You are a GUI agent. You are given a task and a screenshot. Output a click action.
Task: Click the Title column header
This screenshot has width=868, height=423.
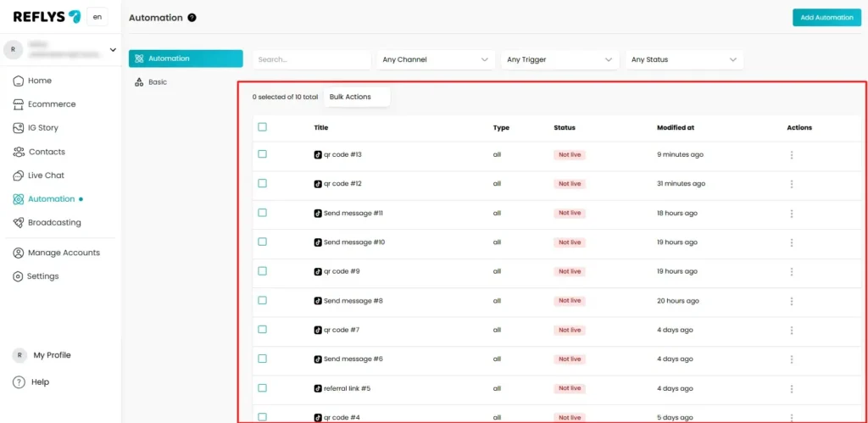pos(321,127)
